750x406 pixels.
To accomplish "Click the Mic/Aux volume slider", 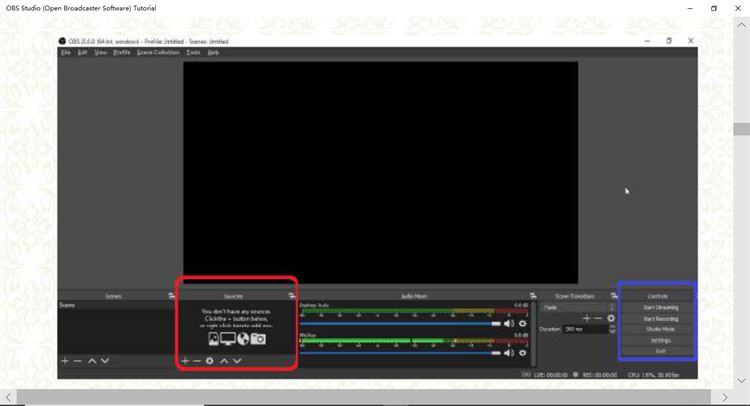I will click(x=400, y=353).
